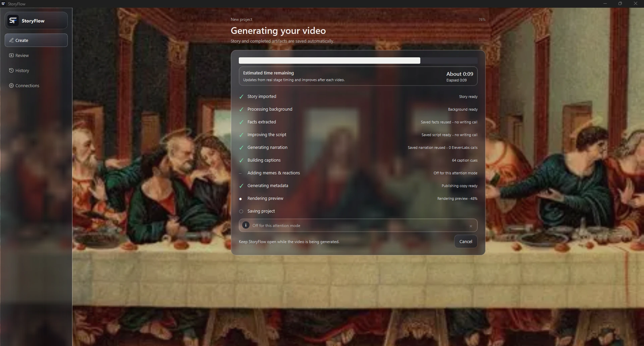The width and height of the screenshot is (644, 346).
Task: Click the 'Publishing copy ready' status
Action: (460, 186)
